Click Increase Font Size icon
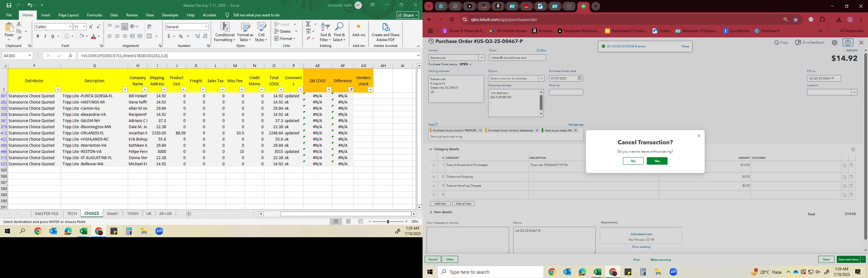This screenshot has height=278, width=868. [x=91, y=27]
